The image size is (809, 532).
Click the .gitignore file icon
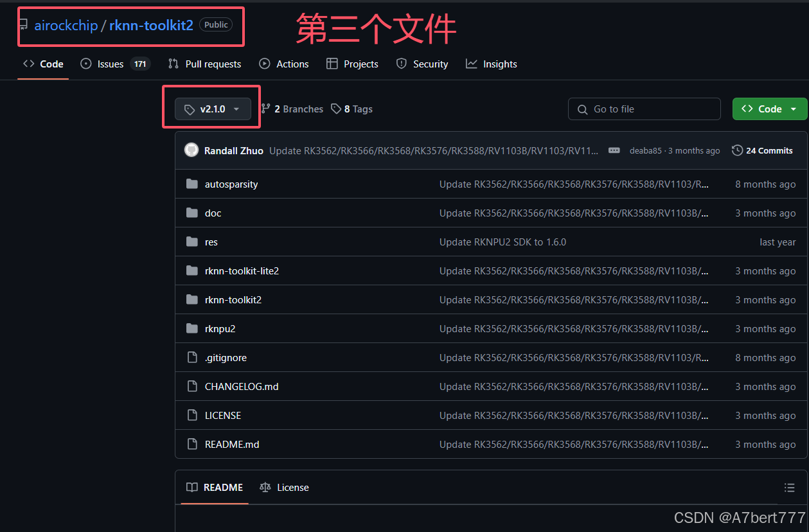tap(191, 357)
